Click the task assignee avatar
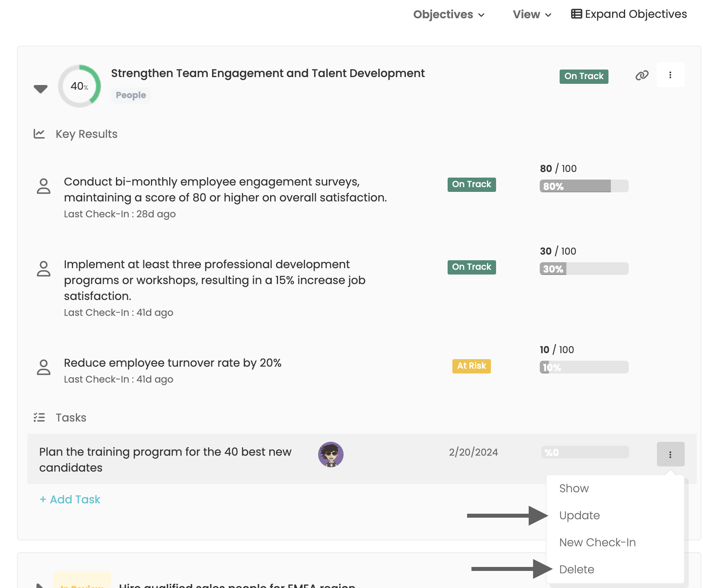This screenshot has width=703, height=588. 330,455
